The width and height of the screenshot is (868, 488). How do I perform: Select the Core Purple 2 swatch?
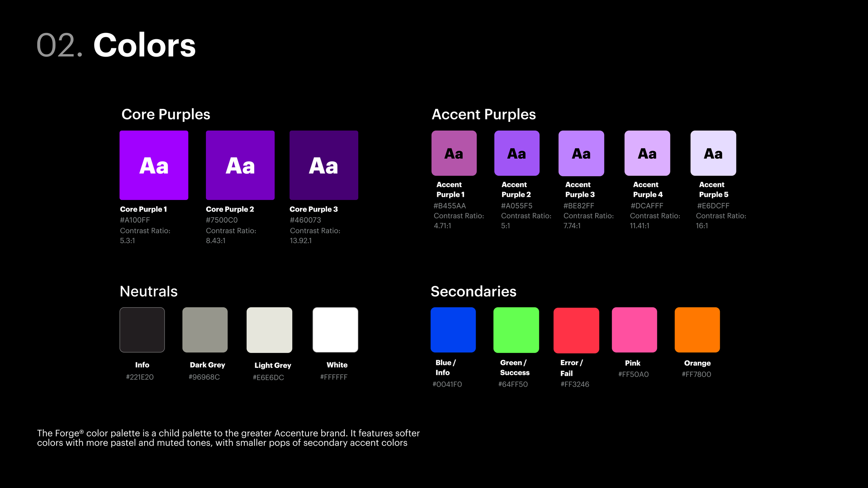(240, 165)
